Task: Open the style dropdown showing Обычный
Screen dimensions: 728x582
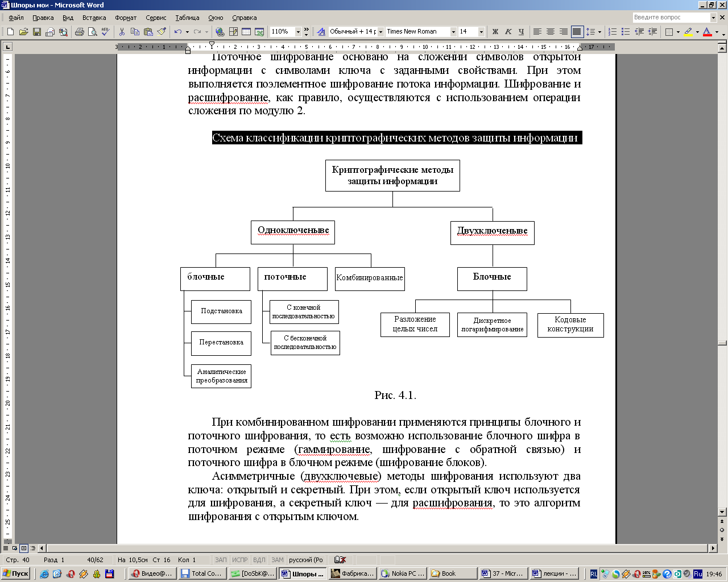Action: (380, 32)
